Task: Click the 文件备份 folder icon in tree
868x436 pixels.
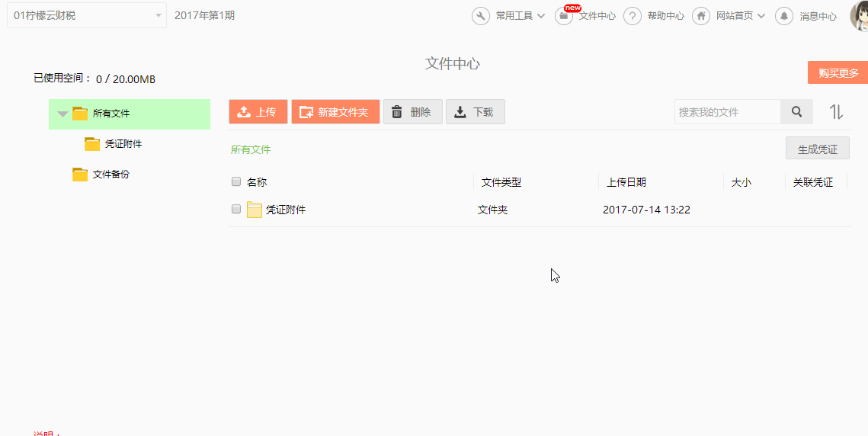Action: (80, 175)
